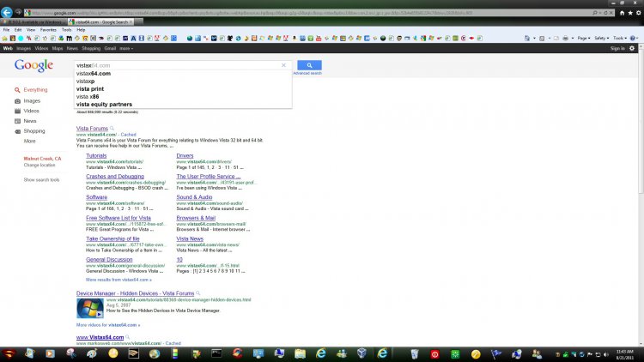The height and width of the screenshot is (362, 644).
Task: Expand the Google 'more' dropdown
Action: click(x=126, y=48)
